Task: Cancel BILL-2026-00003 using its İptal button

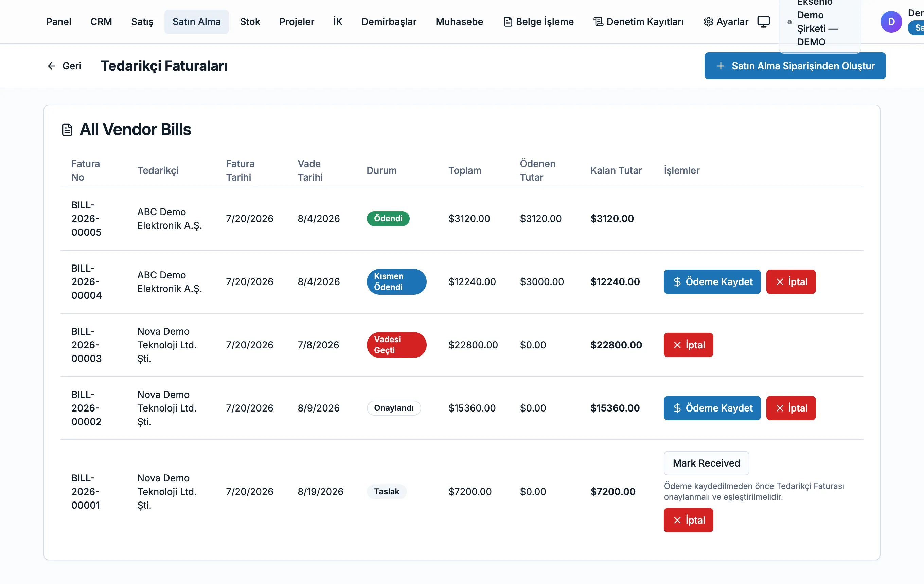Action: (688, 345)
